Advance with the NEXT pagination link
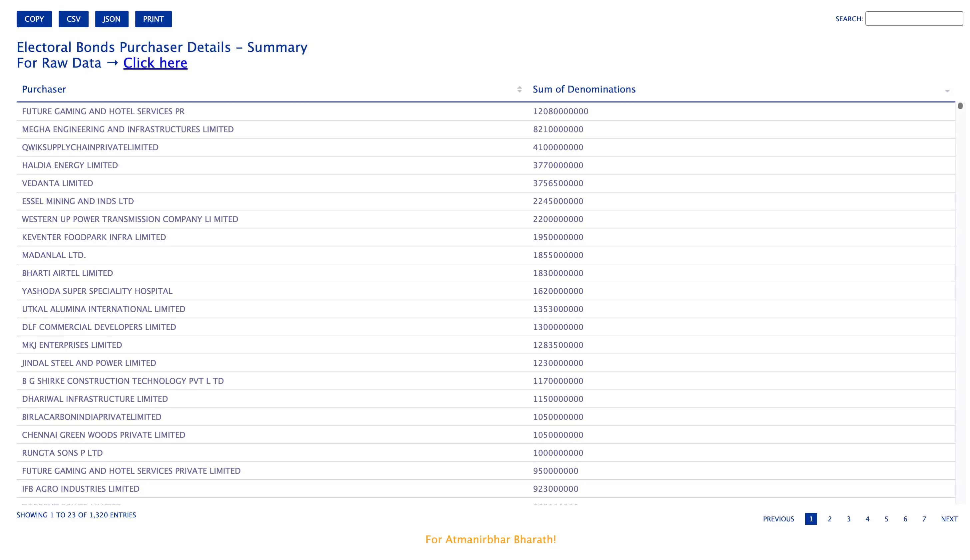The image size is (970, 560). pyautogui.click(x=949, y=519)
